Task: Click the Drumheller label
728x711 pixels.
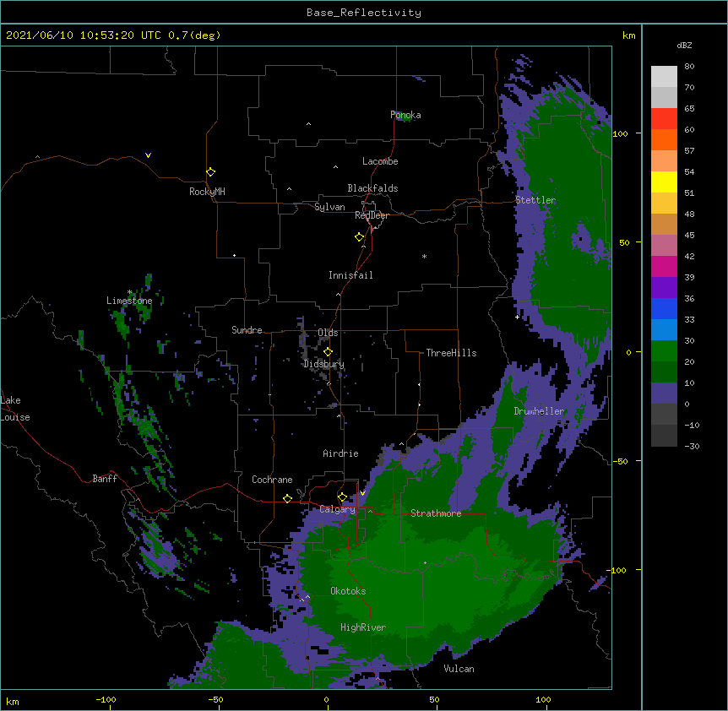Action: tap(539, 411)
